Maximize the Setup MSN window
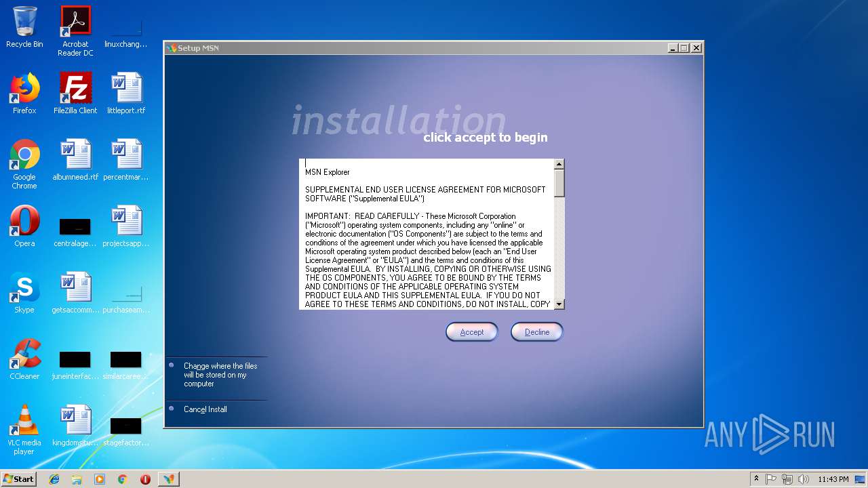This screenshot has width=868, height=488. click(x=684, y=48)
